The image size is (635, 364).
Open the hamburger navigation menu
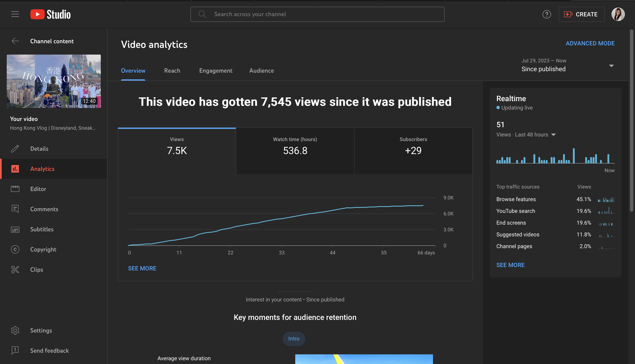[x=15, y=14]
